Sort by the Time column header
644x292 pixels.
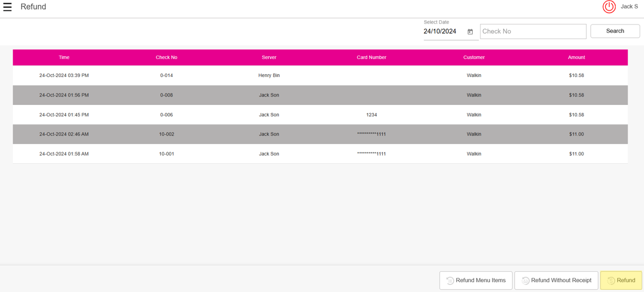64,57
